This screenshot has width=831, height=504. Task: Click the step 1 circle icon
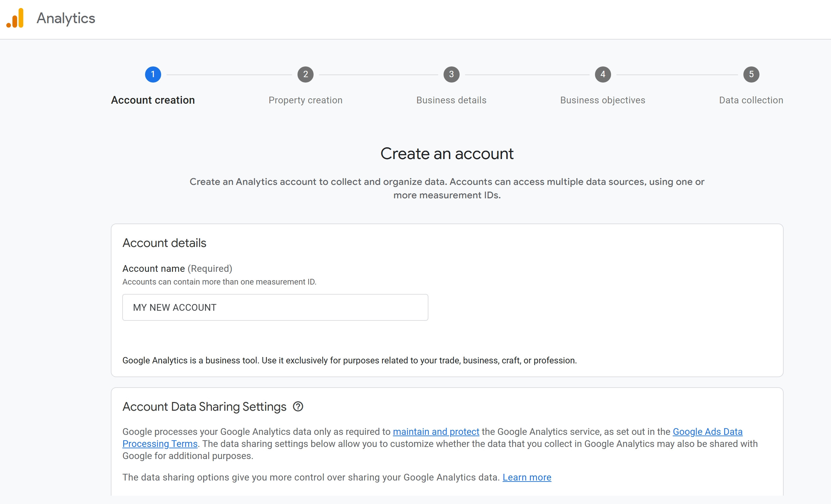153,74
